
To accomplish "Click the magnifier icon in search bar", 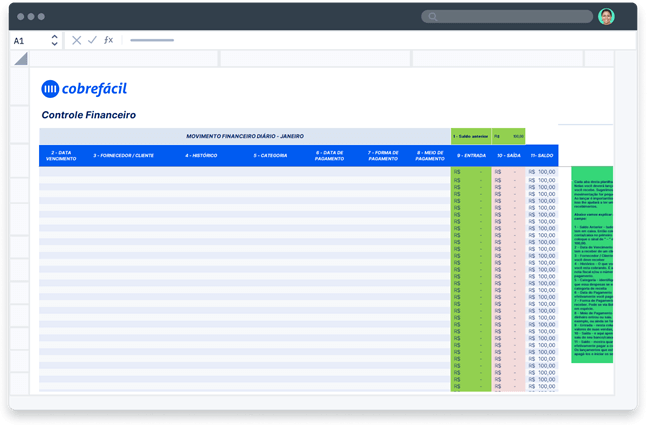I will tap(433, 17).
